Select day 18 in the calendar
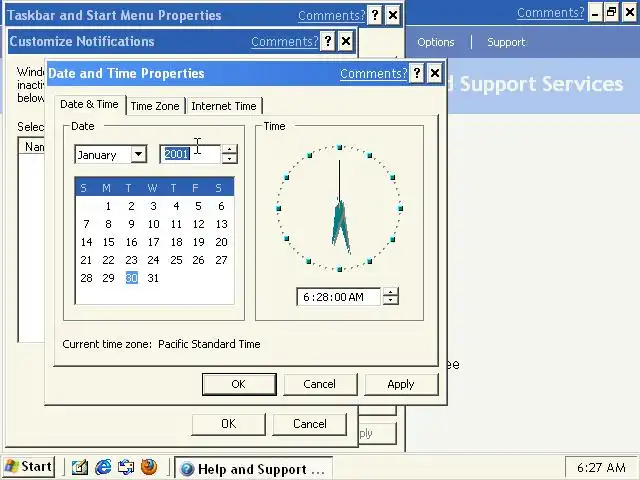The width and height of the screenshot is (640, 480). pos(176,242)
